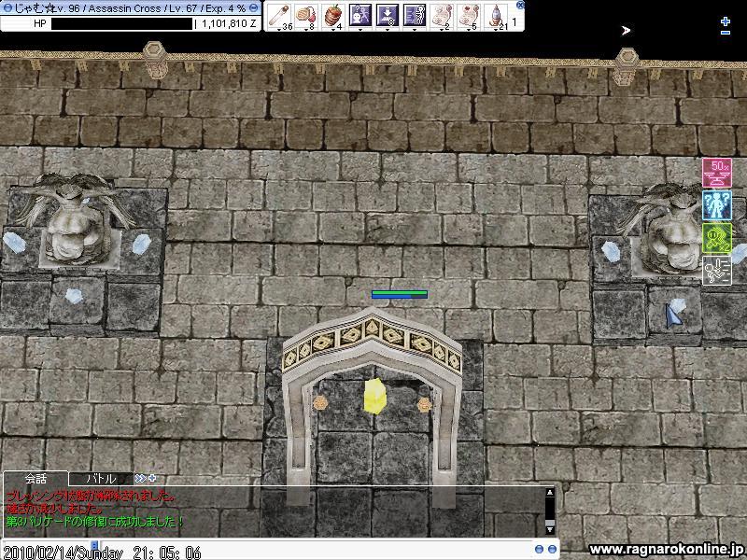Close the hotbar with the X button
This screenshot has width=747, height=560.
coord(520,5)
